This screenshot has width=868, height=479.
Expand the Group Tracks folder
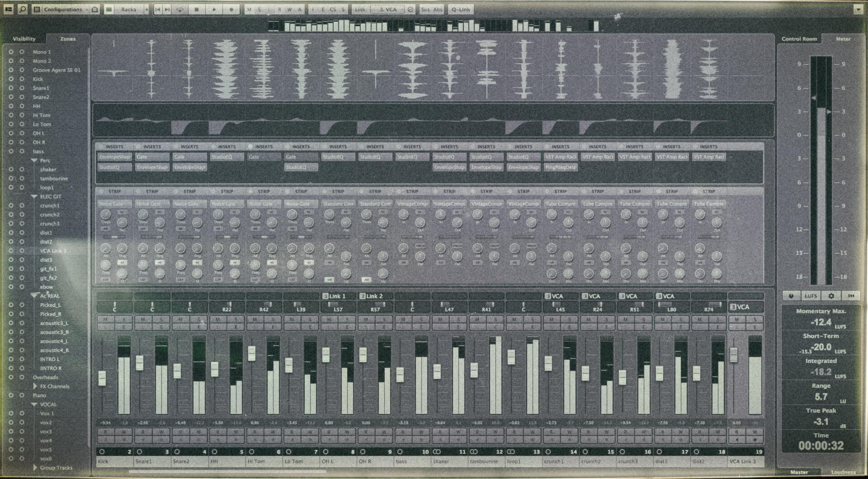pyautogui.click(x=35, y=468)
